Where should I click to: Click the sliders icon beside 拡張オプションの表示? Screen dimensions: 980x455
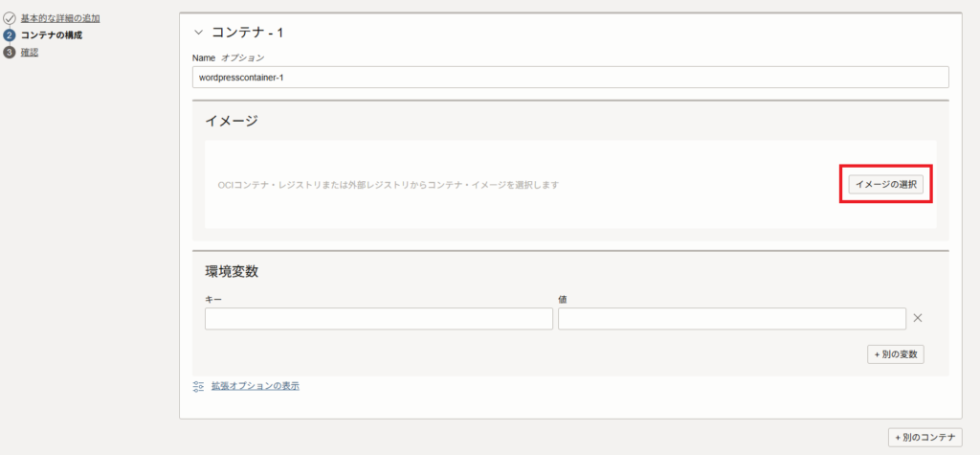198,386
